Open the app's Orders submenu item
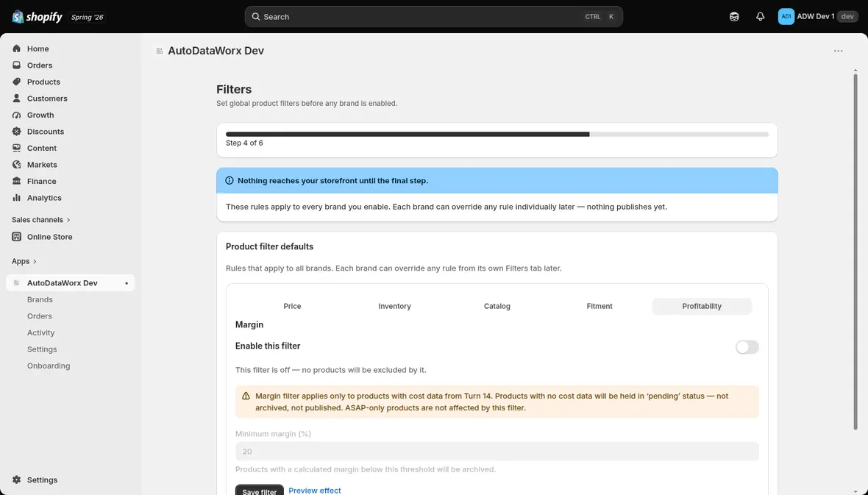Image resolution: width=868 pixels, height=495 pixels. click(39, 316)
